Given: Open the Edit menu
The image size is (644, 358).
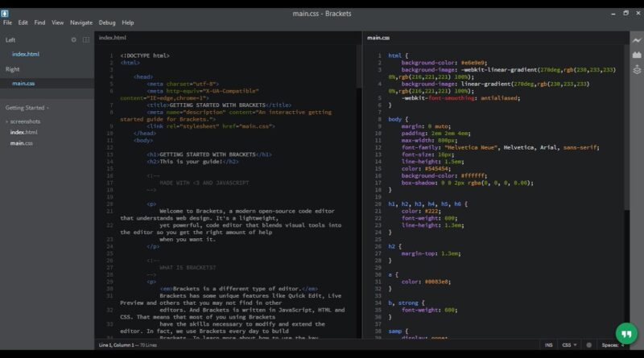Looking at the screenshot, I should click(x=23, y=23).
